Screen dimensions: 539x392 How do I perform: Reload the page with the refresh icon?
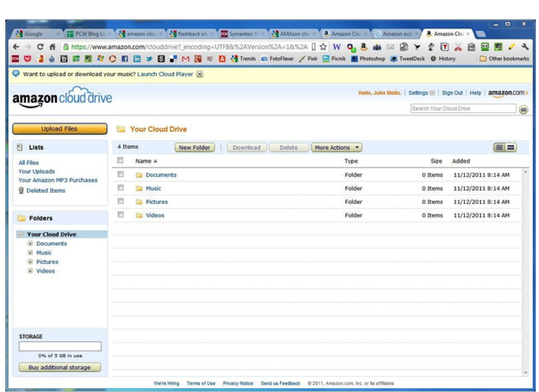pyautogui.click(x=40, y=46)
